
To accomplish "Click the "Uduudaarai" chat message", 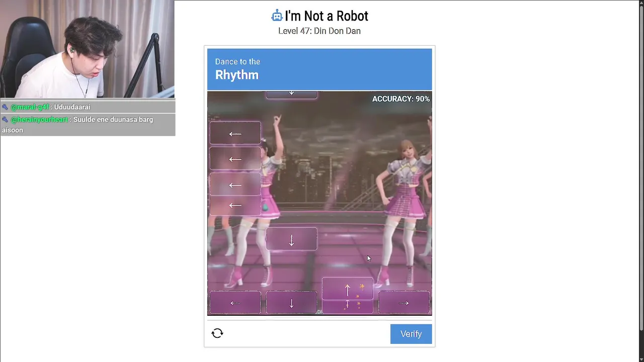I will [72, 107].
